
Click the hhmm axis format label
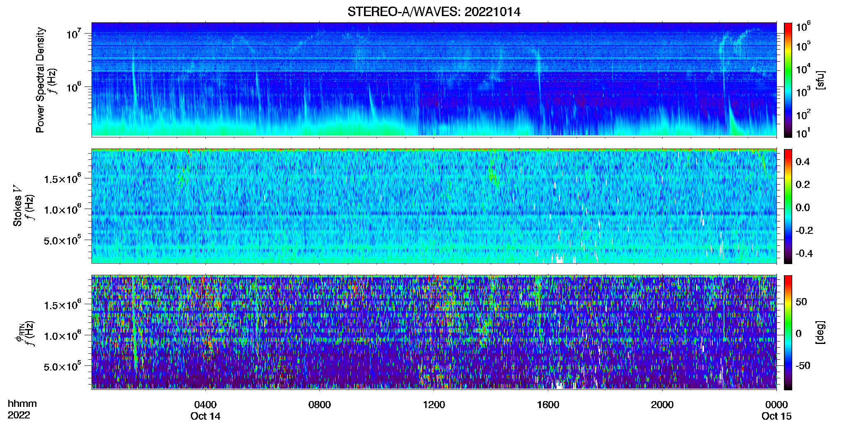[22, 404]
